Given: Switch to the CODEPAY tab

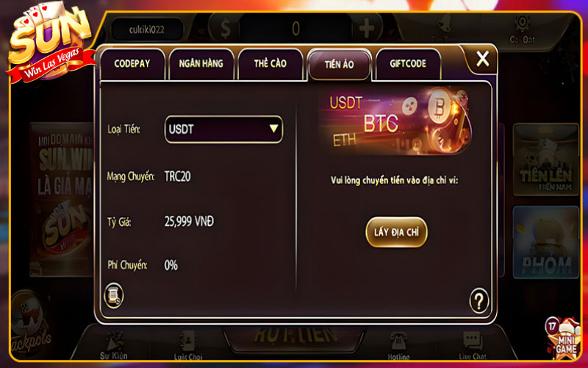Looking at the screenshot, I should pyautogui.click(x=132, y=64).
